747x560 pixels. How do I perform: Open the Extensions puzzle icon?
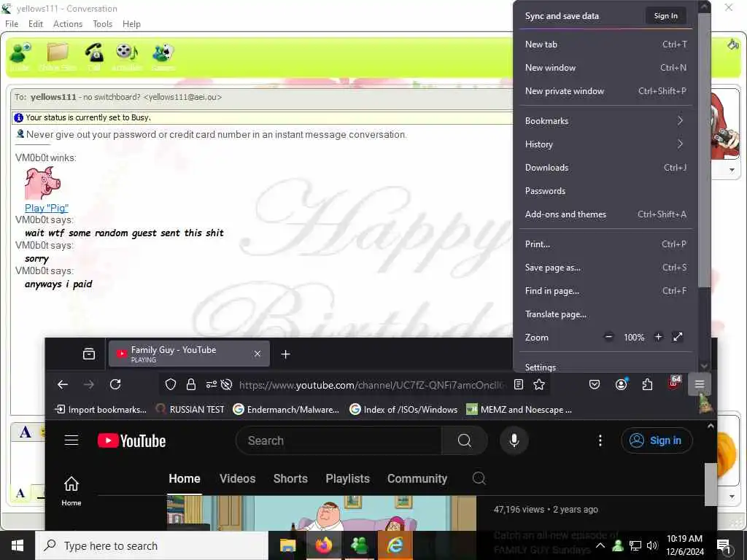(x=648, y=384)
